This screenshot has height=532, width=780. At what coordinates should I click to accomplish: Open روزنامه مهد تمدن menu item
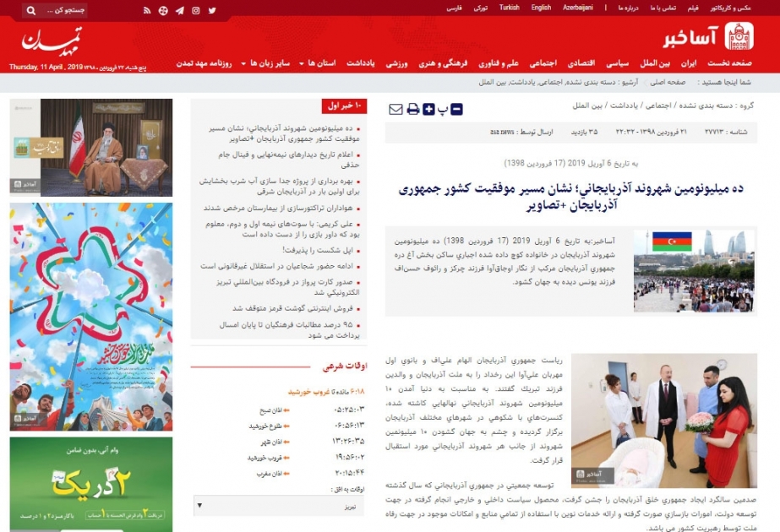click(x=204, y=63)
